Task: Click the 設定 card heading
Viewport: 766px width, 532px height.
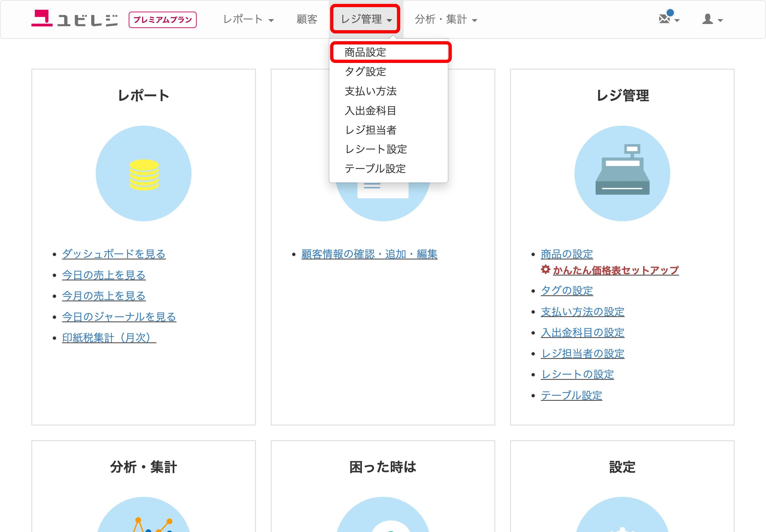Action: point(622,467)
